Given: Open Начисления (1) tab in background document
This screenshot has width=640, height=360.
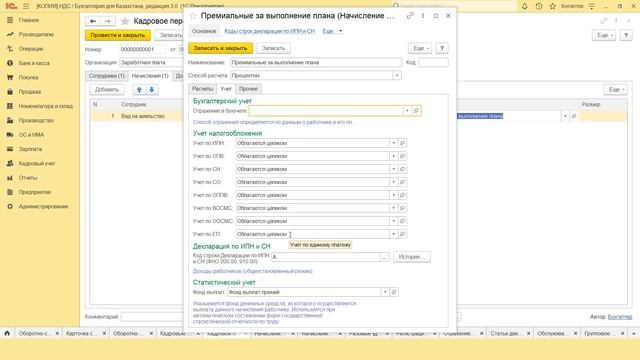Looking at the screenshot, I should 150,76.
